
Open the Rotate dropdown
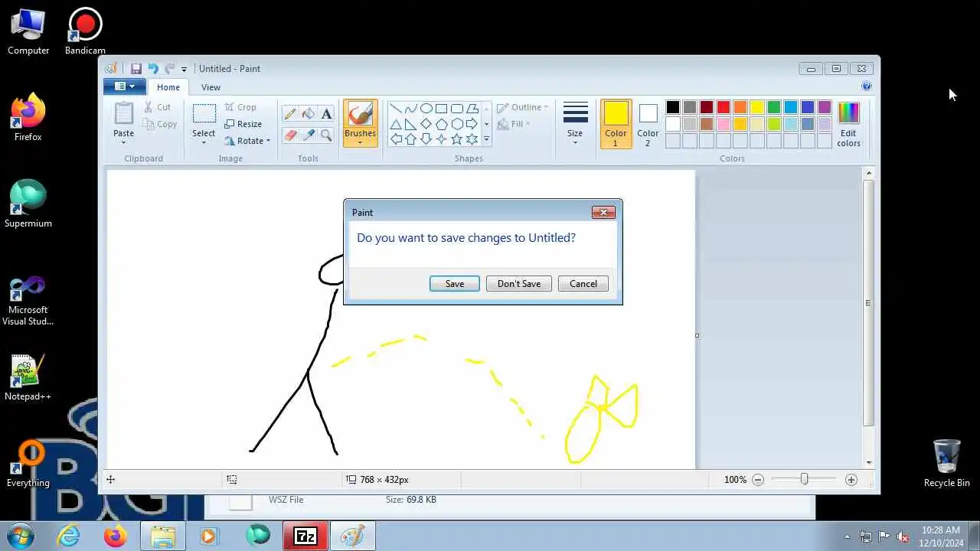point(247,141)
